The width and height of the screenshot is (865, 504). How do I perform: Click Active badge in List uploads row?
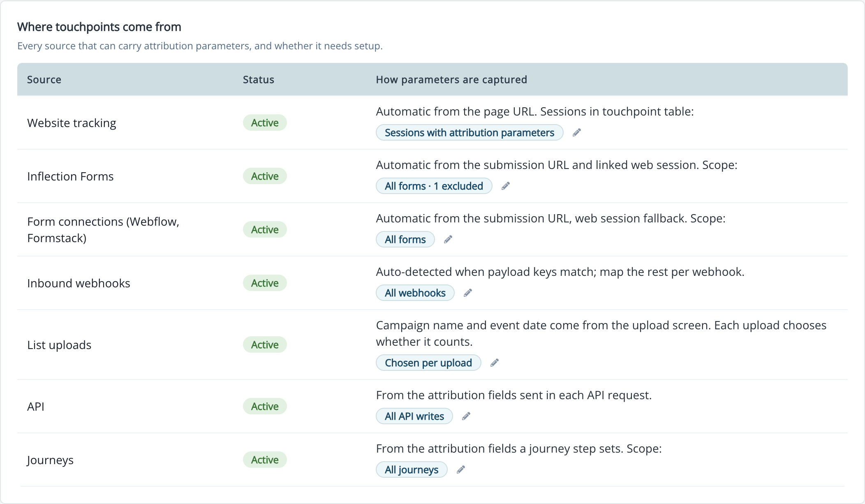tap(265, 344)
